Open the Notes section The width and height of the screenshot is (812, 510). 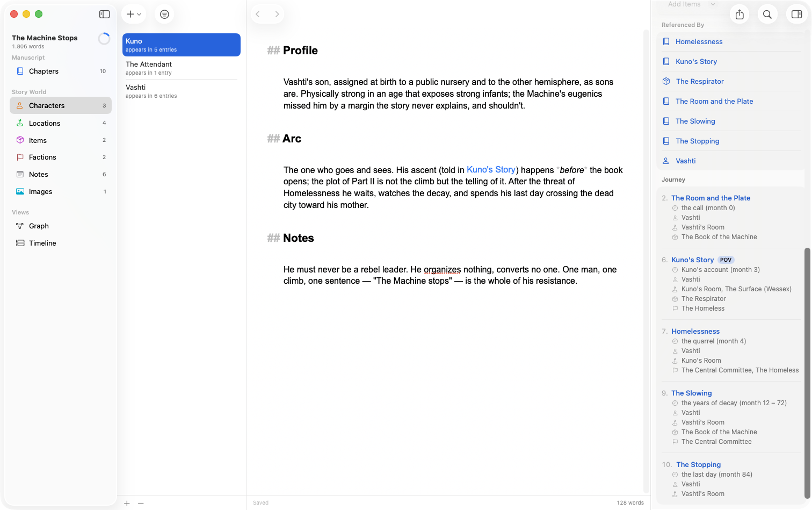point(61,174)
